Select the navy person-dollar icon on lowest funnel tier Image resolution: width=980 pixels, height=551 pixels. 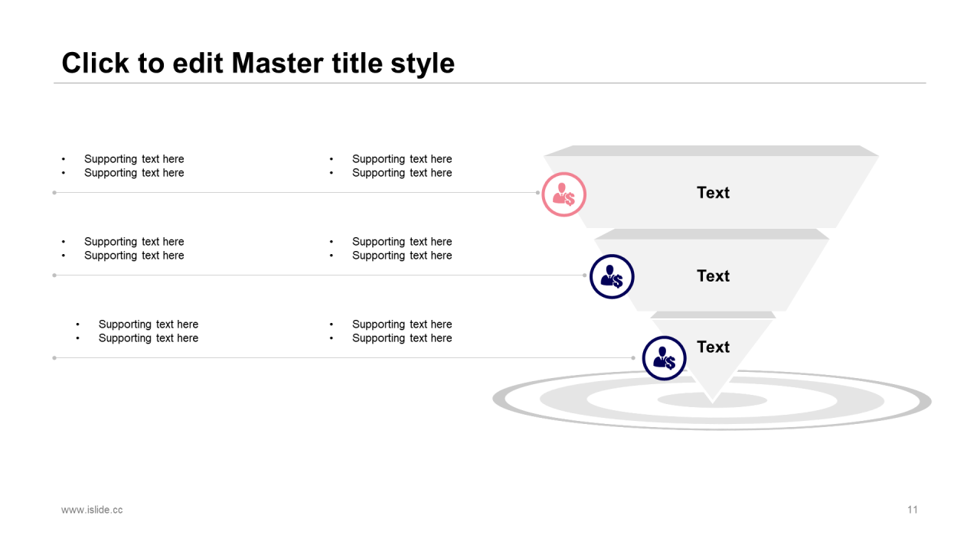(664, 358)
